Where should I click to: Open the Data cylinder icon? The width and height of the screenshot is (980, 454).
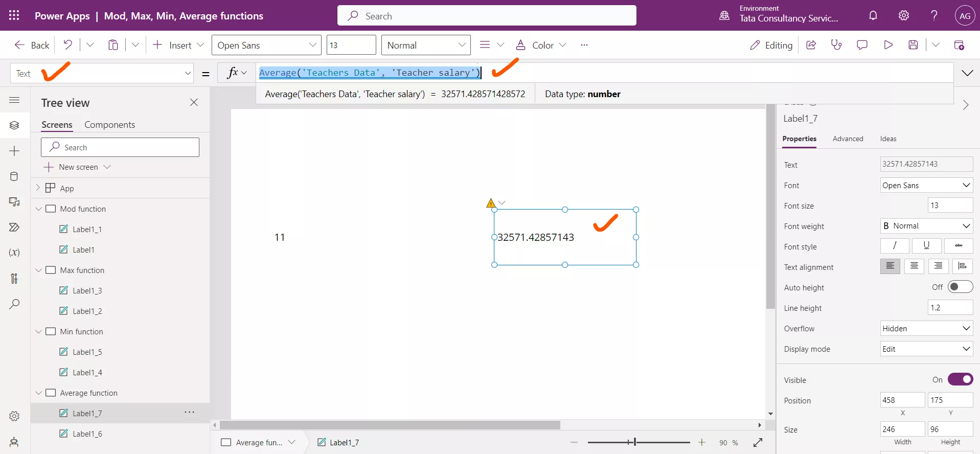14,176
